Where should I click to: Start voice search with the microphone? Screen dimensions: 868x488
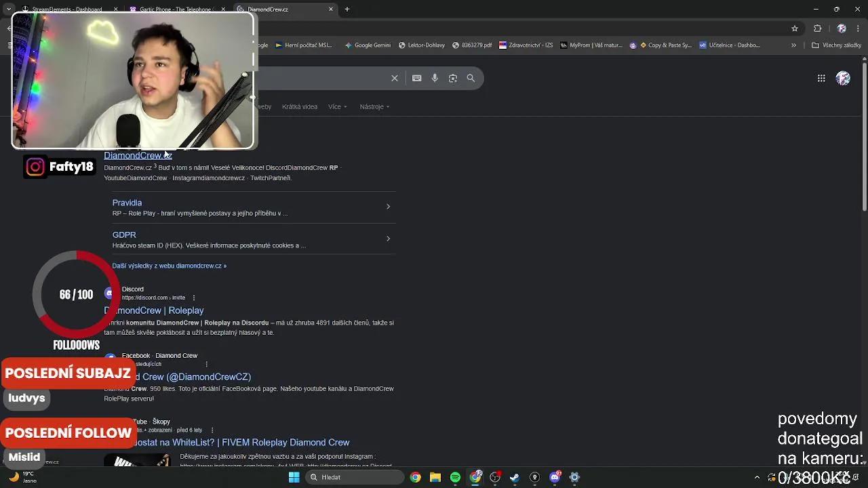[x=435, y=78]
